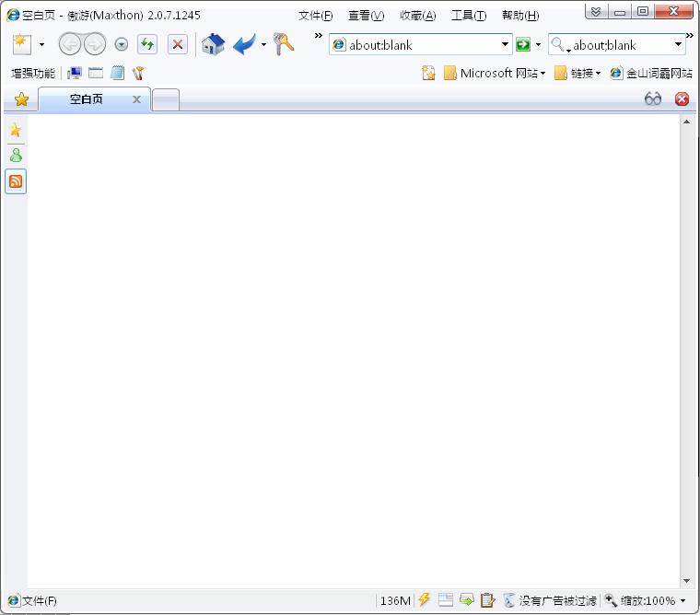The width and height of the screenshot is (700, 615).
Task: Expand the address bar dropdown arrow
Action: point(505,44)
